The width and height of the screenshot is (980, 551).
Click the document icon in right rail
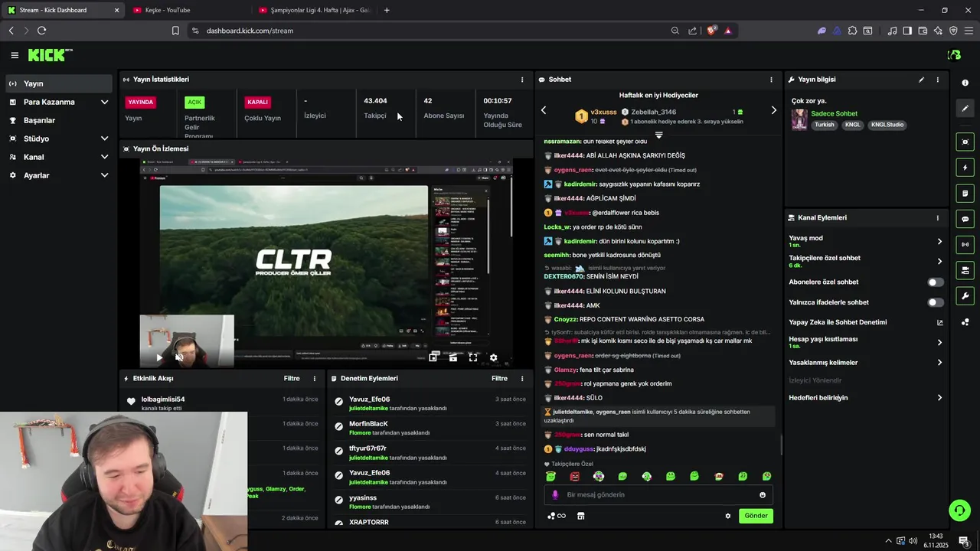click(965, 194)
